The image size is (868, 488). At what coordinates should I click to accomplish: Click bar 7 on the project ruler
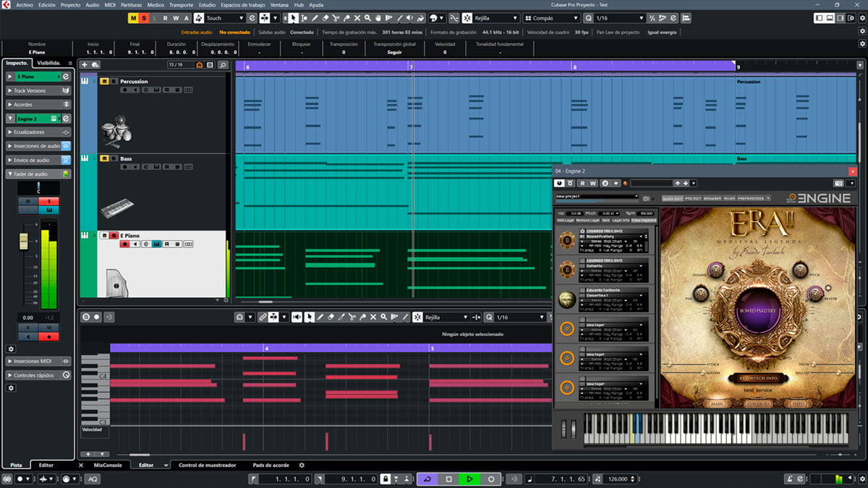[x=412, y=67]
